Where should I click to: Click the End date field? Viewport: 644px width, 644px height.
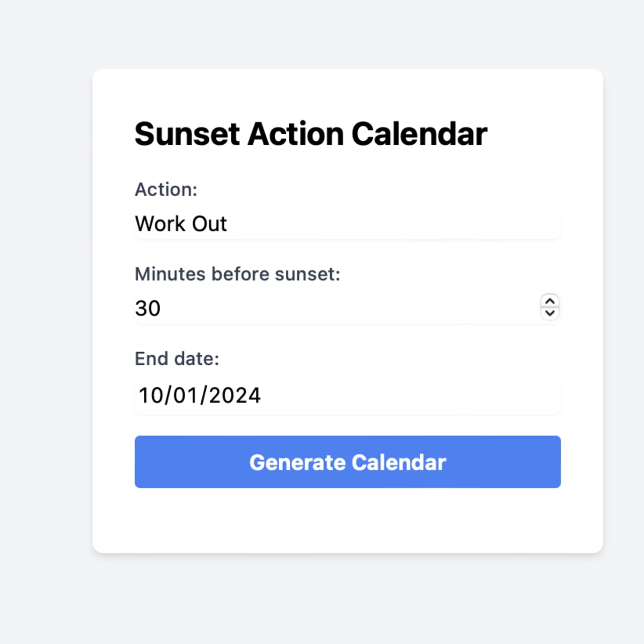pyautogui.click(x=347, y=395)
